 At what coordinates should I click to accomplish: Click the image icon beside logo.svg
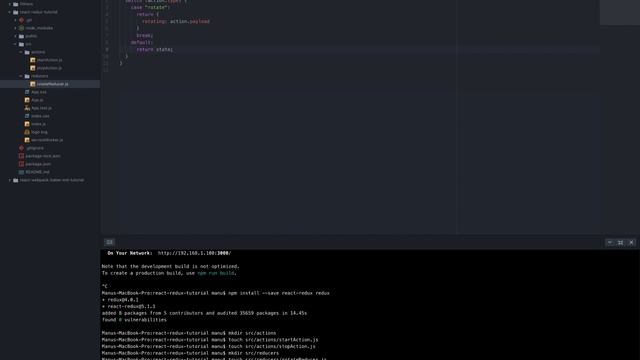[27, 132]
